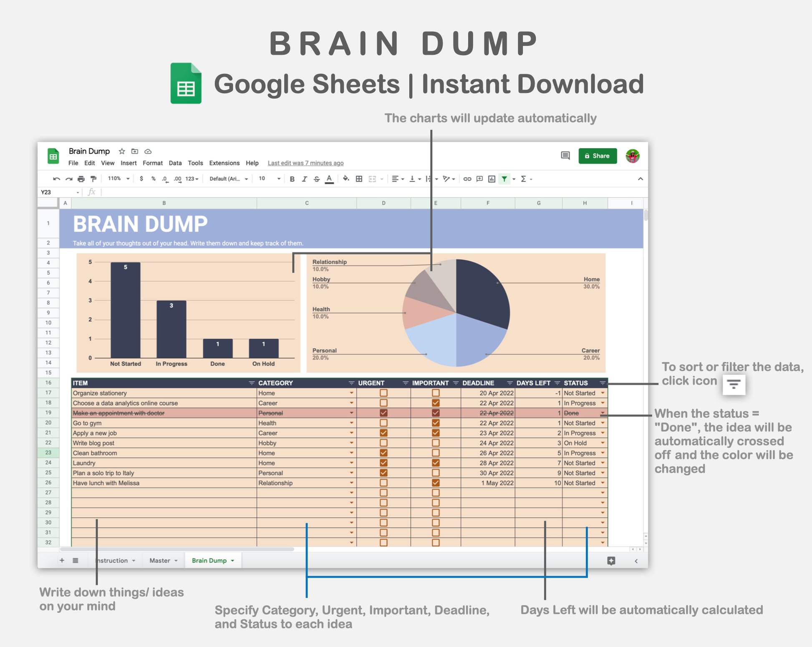The image size is (812, 647).
Task: Switch to the Master sheet tab
Action: 160,561
